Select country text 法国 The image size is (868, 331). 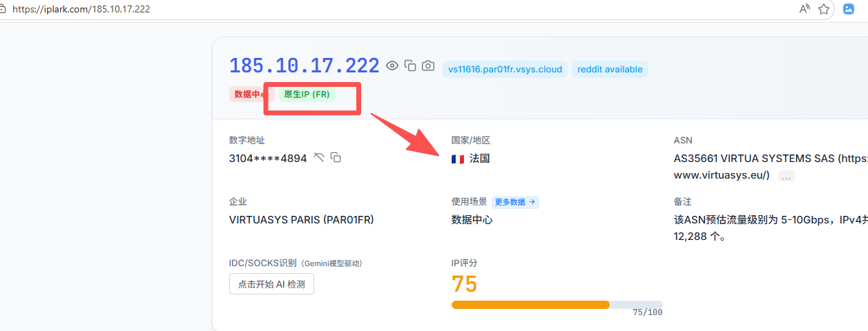pos(479,159)
